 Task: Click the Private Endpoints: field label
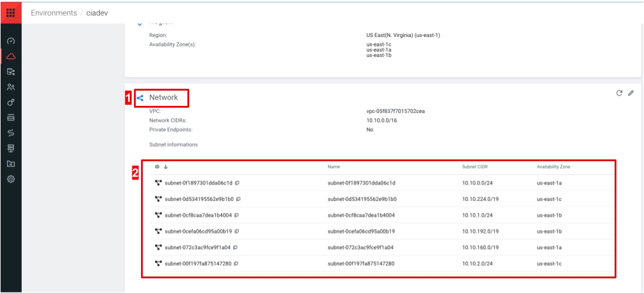click(x=171, y=129)
